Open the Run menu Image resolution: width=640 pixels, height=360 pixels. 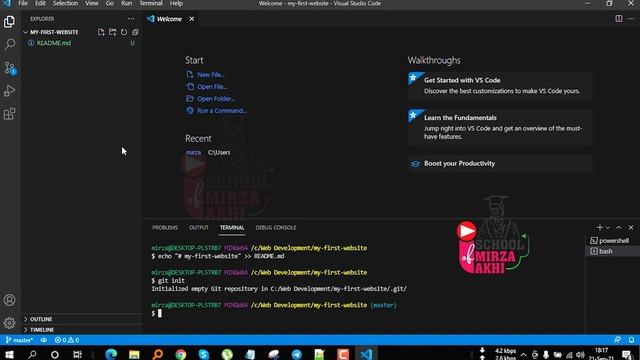[127, 3]
